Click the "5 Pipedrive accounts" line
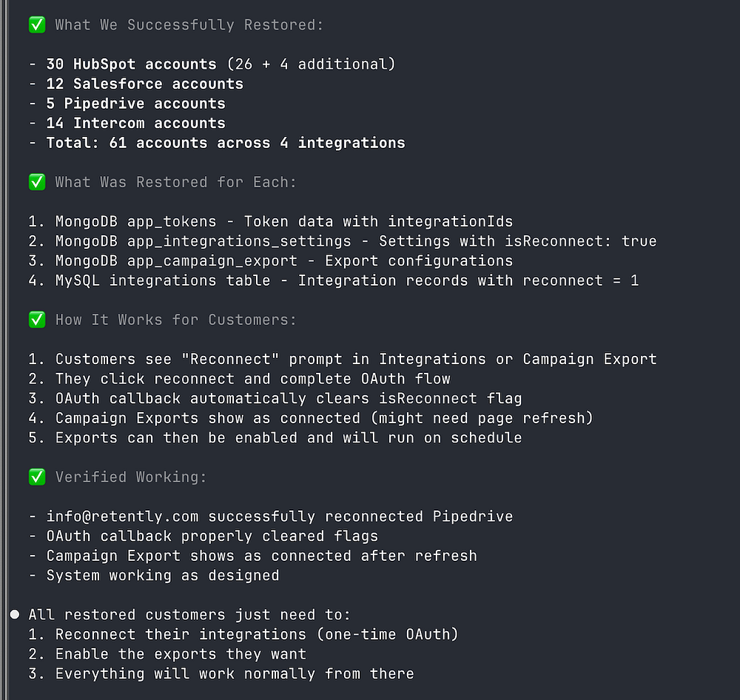This screenshot has width=740, height=700. (x=135, y=104)
